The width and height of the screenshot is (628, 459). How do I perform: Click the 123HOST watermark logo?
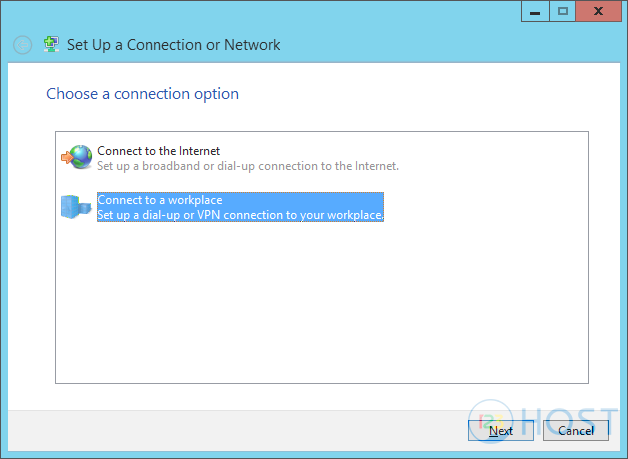click(543, 421)
